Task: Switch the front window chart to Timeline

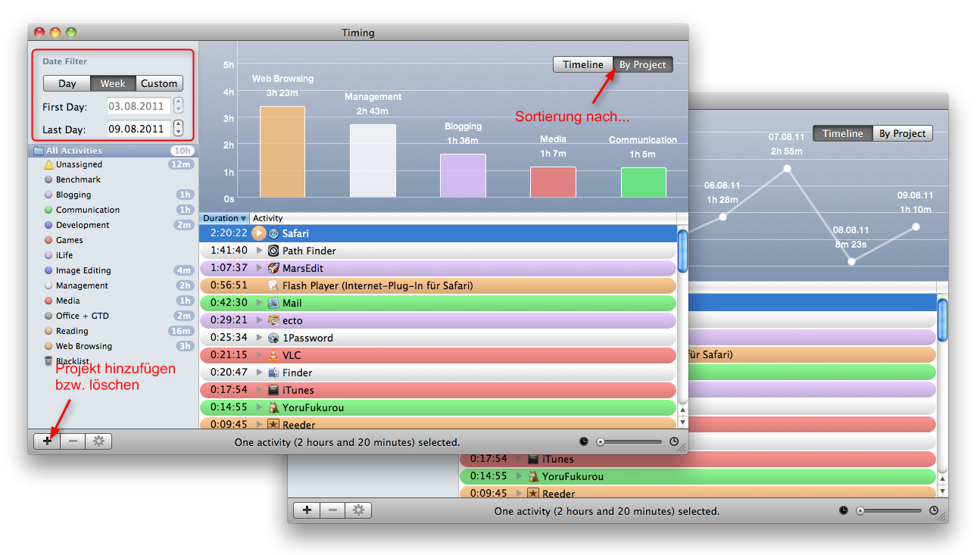Action: coord(582,65)
